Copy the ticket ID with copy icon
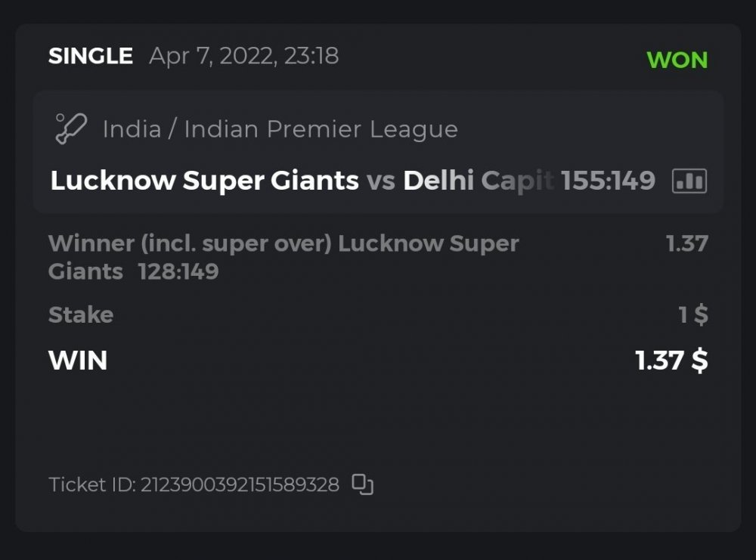 pyautogui.click(x=363, y=484)
